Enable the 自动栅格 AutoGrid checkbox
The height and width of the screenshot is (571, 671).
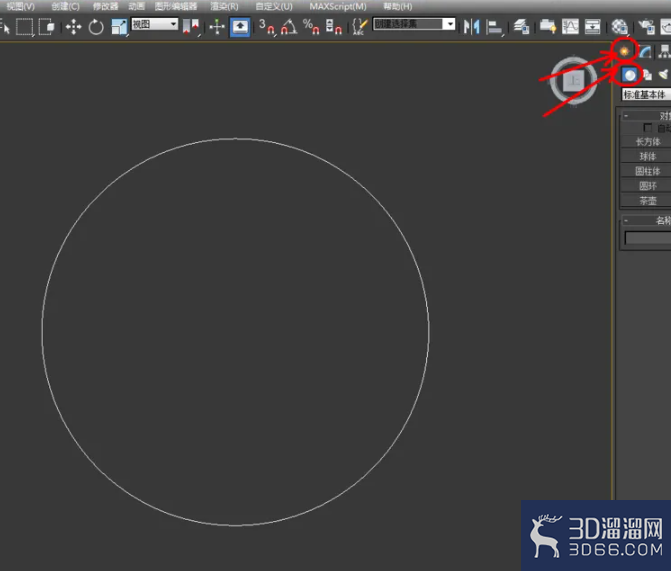tap(647, 128)
